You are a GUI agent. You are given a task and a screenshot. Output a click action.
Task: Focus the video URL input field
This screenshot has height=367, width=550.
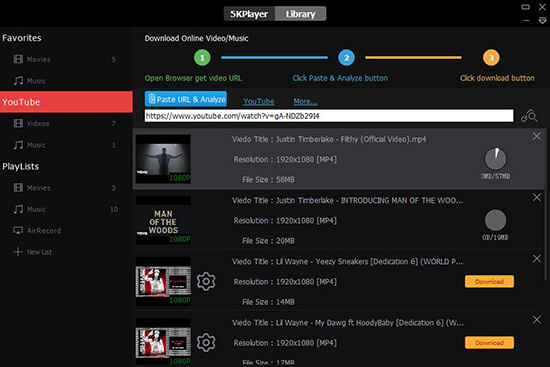329,116
